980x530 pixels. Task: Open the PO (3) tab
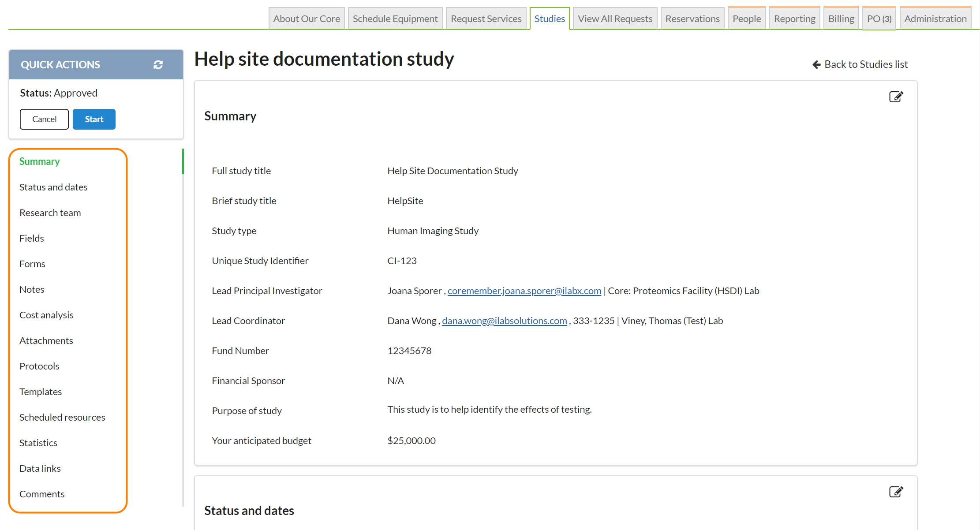[879, 19]
